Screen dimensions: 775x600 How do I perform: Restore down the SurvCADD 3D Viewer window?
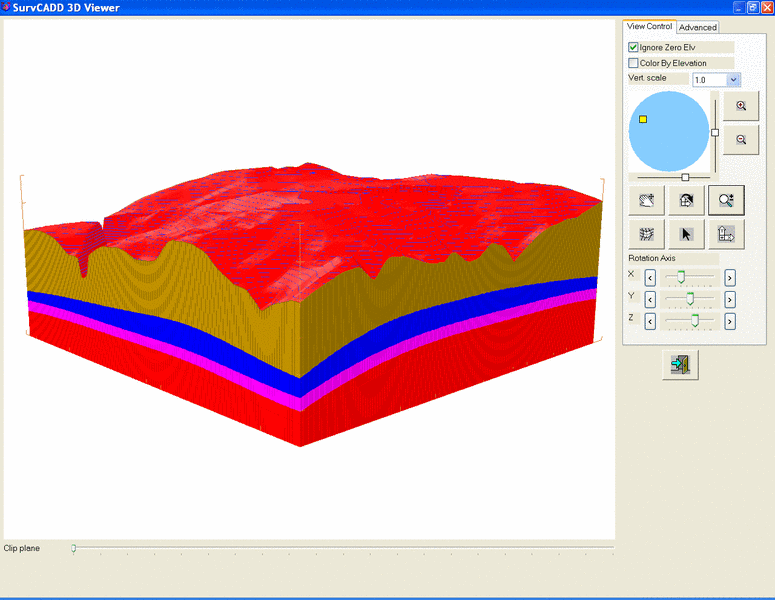(x=753, y=7)
